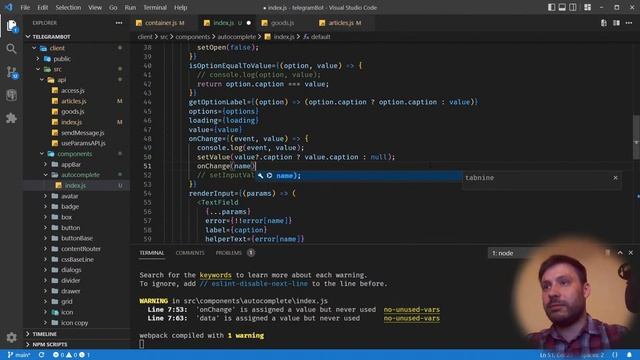Open the Manage gear in activity bar
The image size is (640, 360).
pyautogui.click(x=11, y=337)
